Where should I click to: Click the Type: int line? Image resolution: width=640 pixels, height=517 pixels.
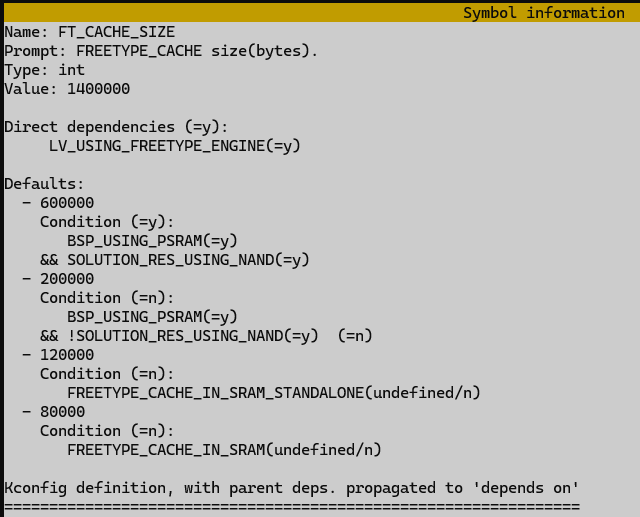44,70
